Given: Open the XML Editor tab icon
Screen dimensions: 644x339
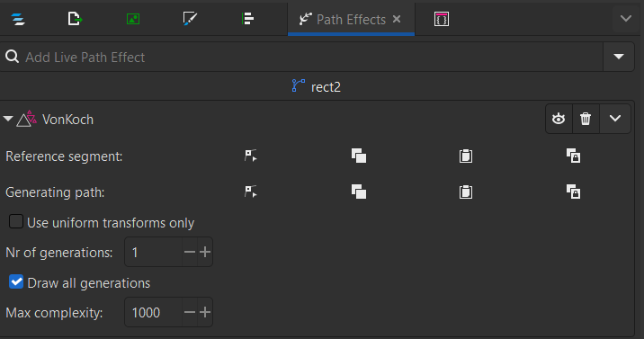Looking at the screenshot, I should click(442, 19).
